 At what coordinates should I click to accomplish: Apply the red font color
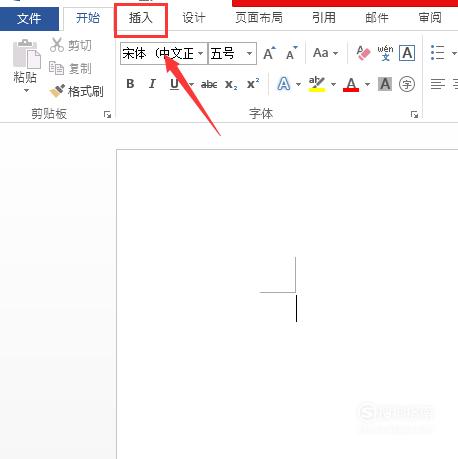[x=351, y=84]
